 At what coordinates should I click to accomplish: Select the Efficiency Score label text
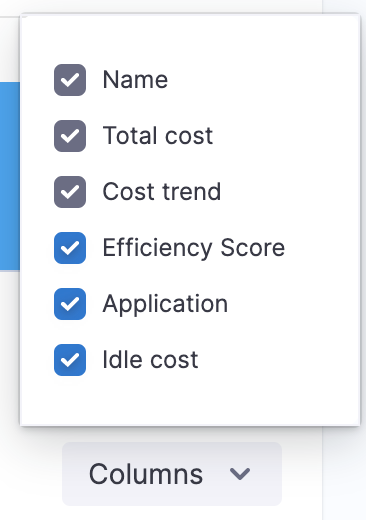(x=194, y=248)
